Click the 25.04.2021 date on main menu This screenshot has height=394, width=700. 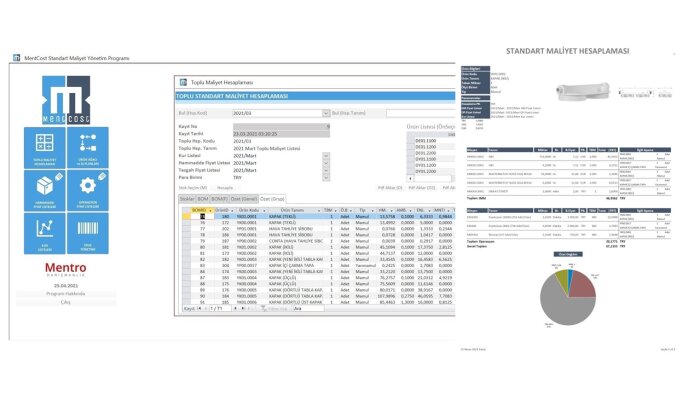coord(66,286)
